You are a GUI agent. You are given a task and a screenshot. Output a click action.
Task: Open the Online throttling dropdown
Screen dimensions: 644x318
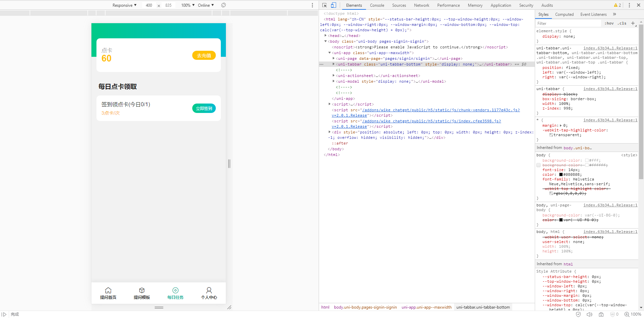pyautogui.click(x=206, y=5)
